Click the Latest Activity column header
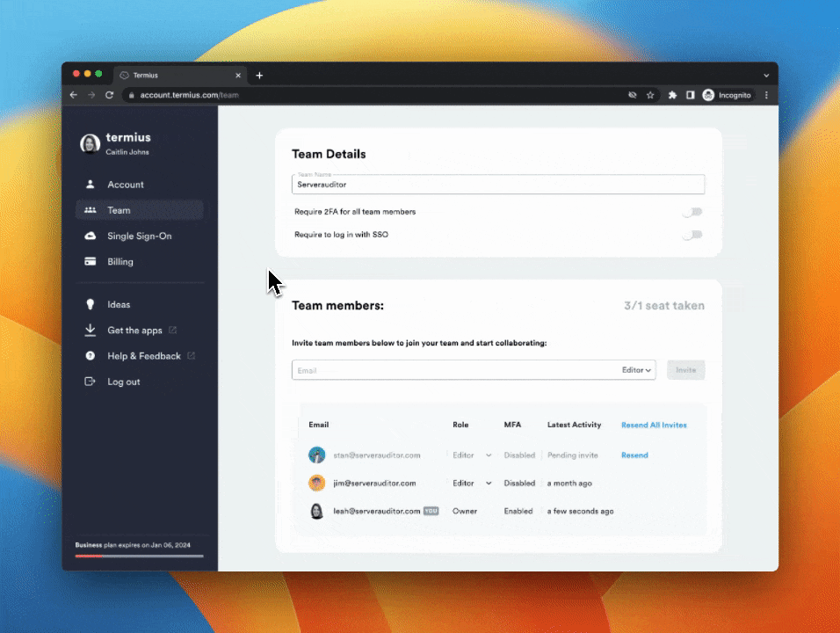The width and height of the screenshot is (840, 633). [574, 425]
